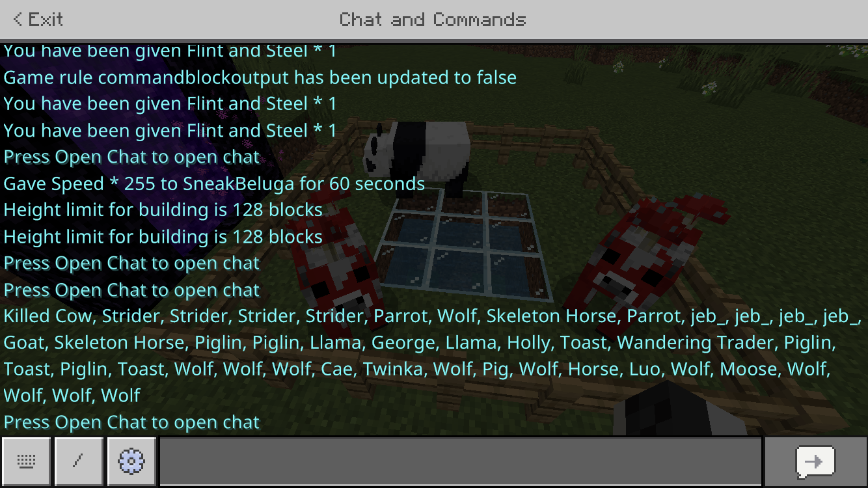This screenshot has height=488, width=868.
Task: Exit the Chat and Commands screen
Action: [38, 20]
